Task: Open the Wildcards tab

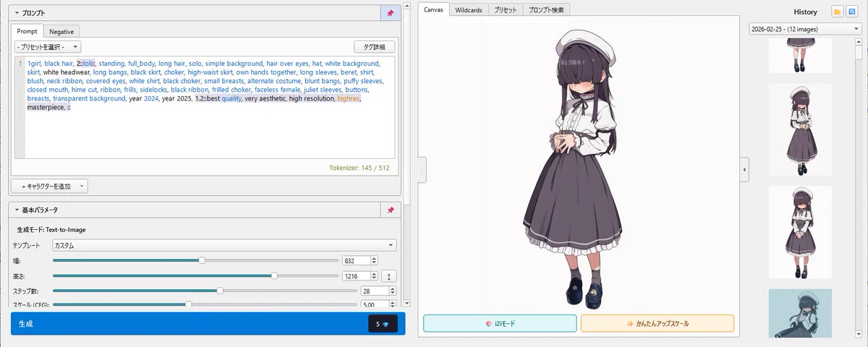Action: coord(469,10)
